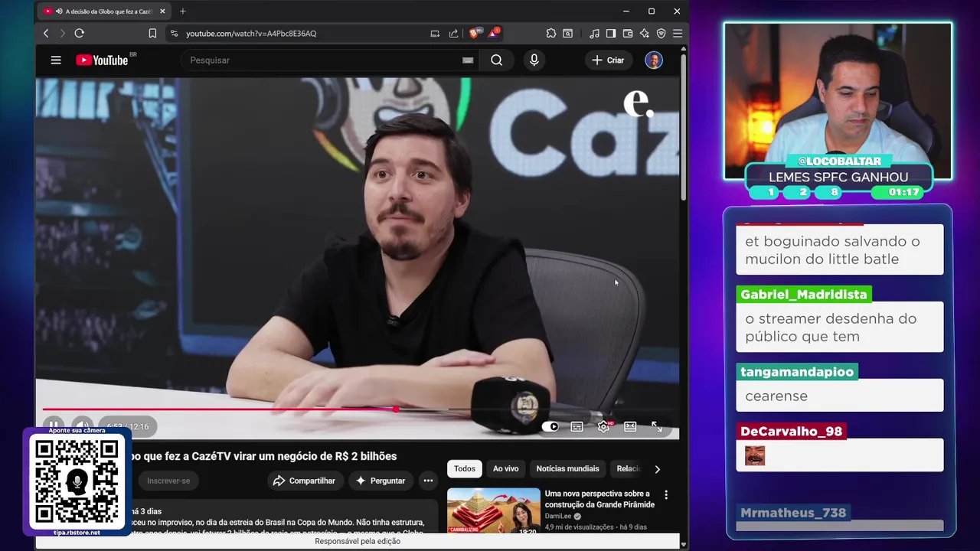Open the Grande Pirâmide video thumbnail
This screenshot has height=551, width=980.
(494, 512)
